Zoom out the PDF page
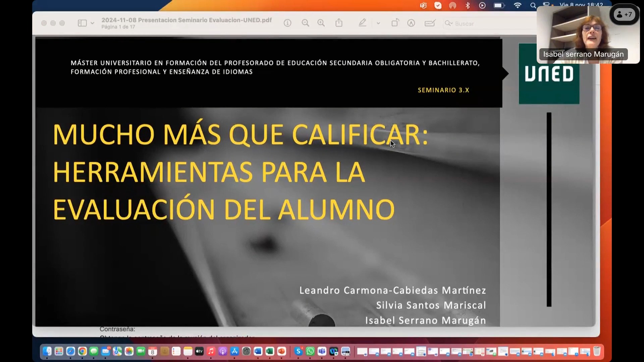This screenshot has height=362, width=644. 305,23
